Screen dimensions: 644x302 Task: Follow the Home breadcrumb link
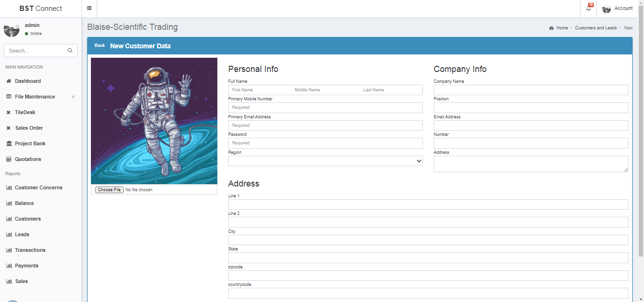[562, 28]
